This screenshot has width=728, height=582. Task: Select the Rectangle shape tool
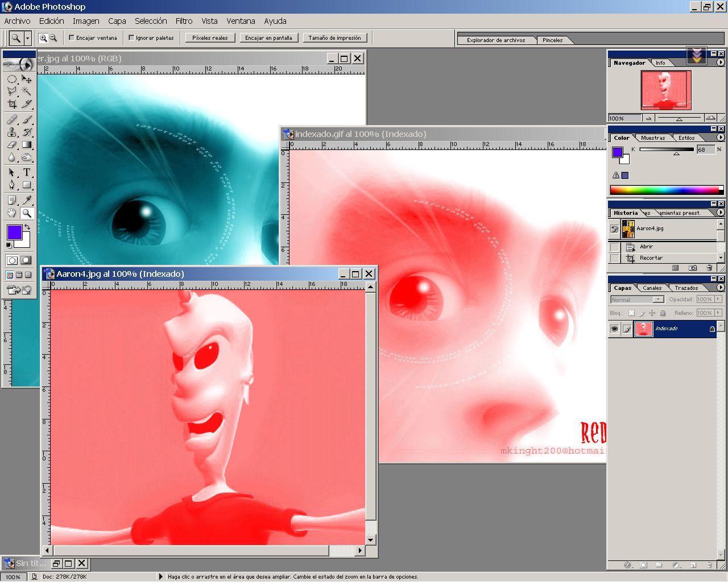click(27, 185)
